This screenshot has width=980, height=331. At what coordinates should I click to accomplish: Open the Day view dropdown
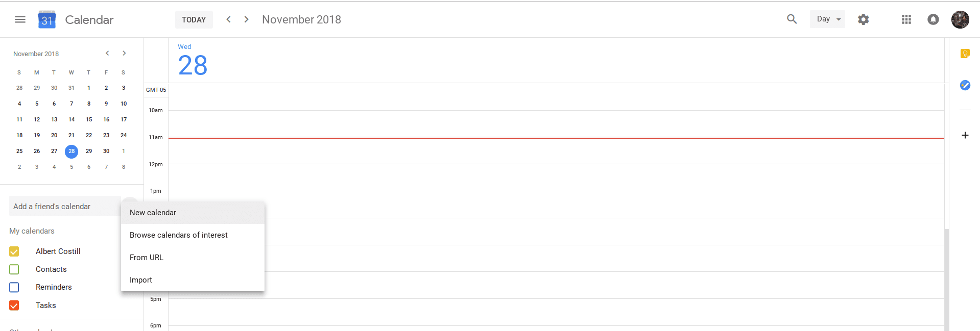point(827,19)
